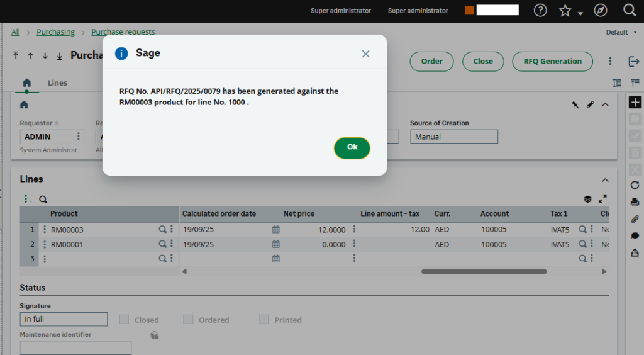Open attachments paperclip icon
644x355 pixels.
tap(635, 219)
